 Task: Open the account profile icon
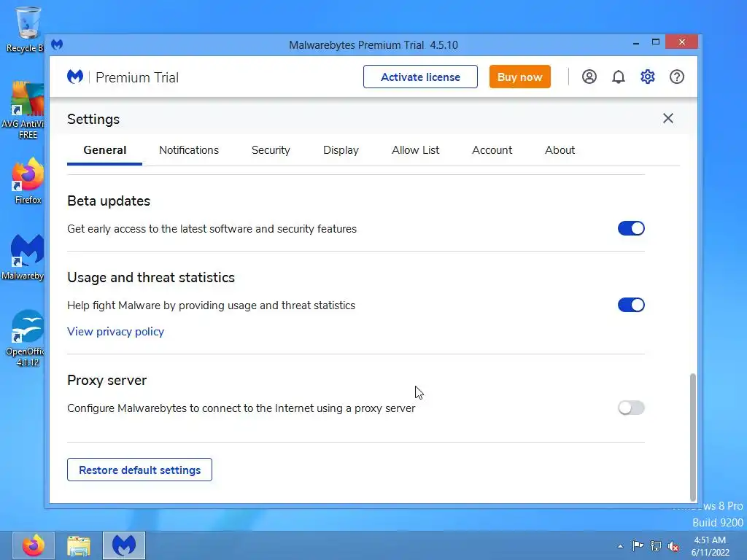click(589, 77)
